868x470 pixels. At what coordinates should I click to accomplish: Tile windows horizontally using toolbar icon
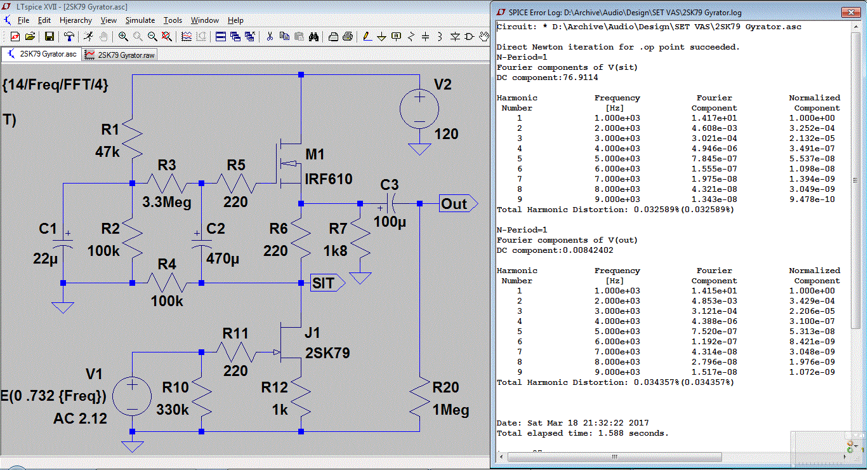tap(220, 37)
